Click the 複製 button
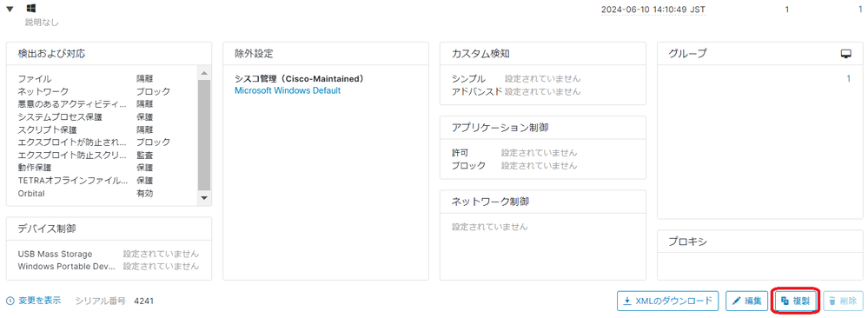Viewport: 868px width, 318px height. point(794,301)
